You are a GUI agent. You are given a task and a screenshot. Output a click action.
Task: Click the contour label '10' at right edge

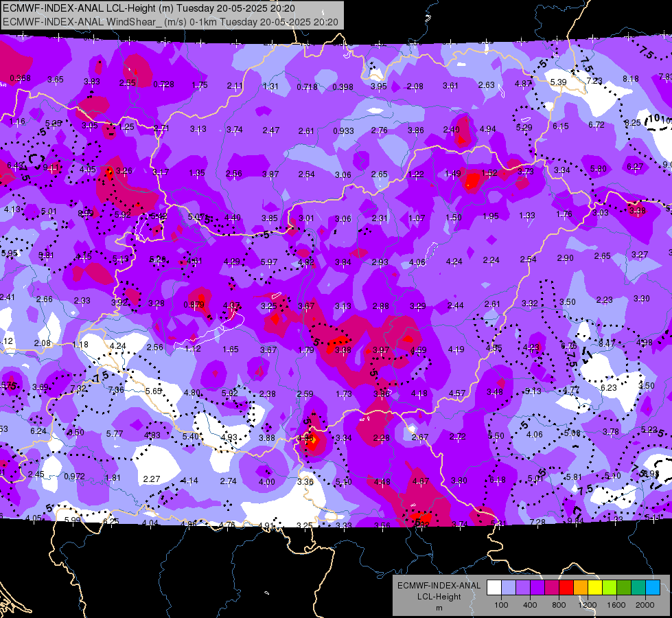click(x=654, y=118)
